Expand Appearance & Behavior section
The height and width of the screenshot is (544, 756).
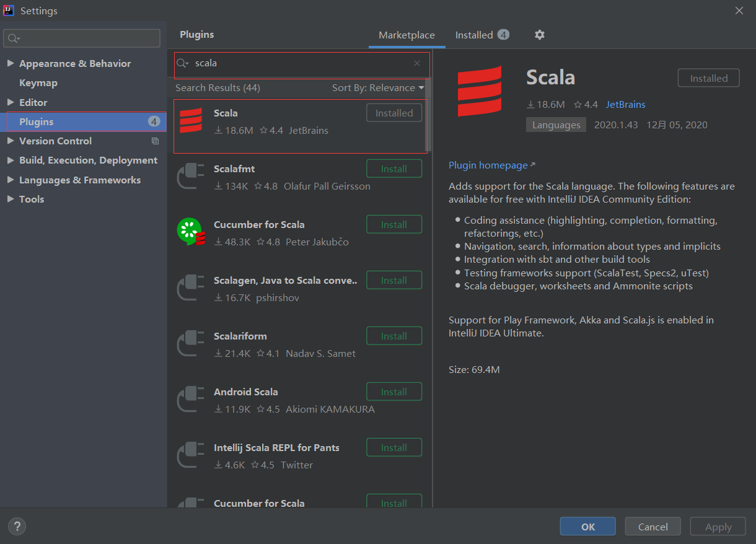coord(11,63)
